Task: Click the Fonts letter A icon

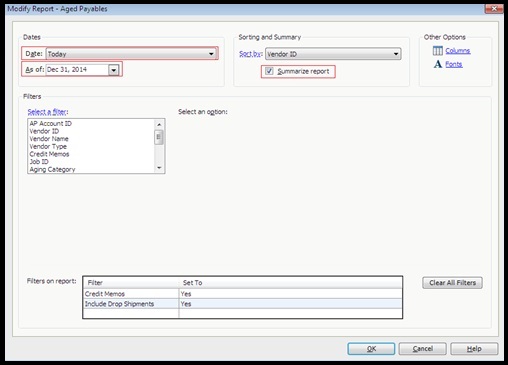Action: point(438,64)
